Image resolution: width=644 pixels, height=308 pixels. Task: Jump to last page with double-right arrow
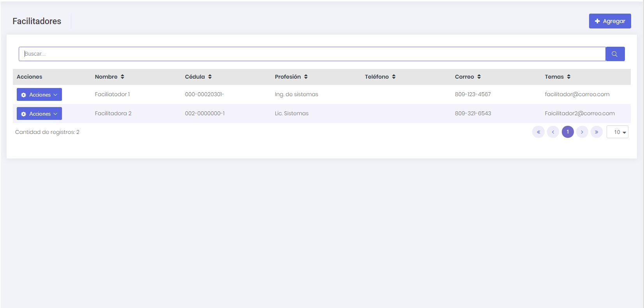coord(596,132)
